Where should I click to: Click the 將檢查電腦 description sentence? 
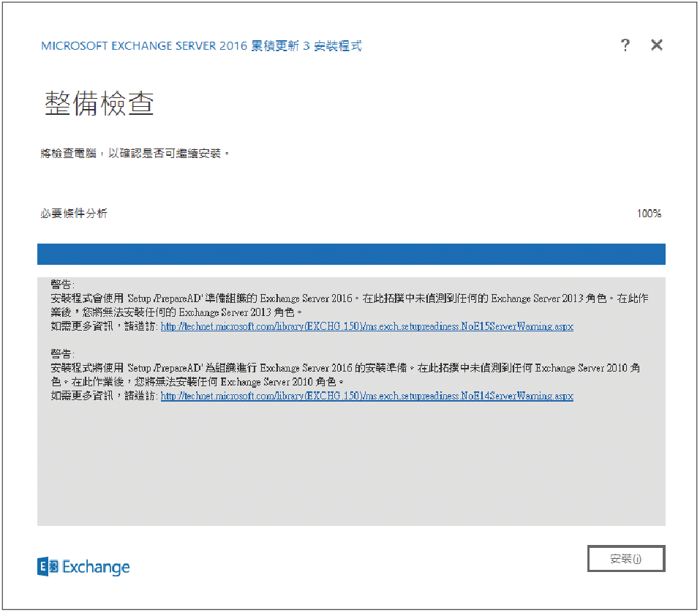[135, 154]
